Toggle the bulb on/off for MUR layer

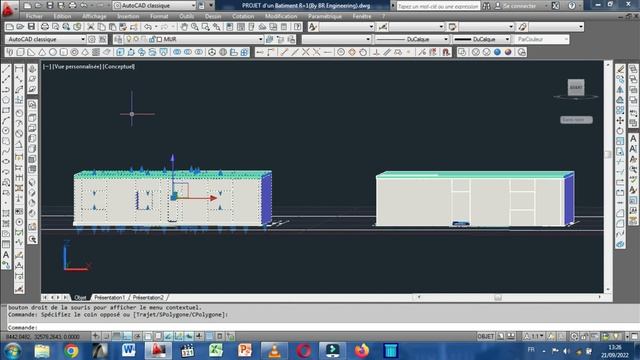[129, 39]
